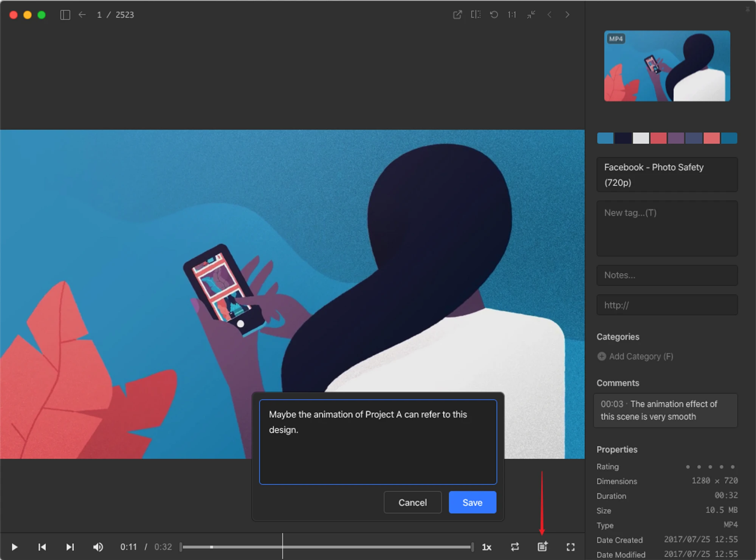This screenshot has height=560, width=756.
Task: Open the 1x playback speed selector
Action: [487, 547]
